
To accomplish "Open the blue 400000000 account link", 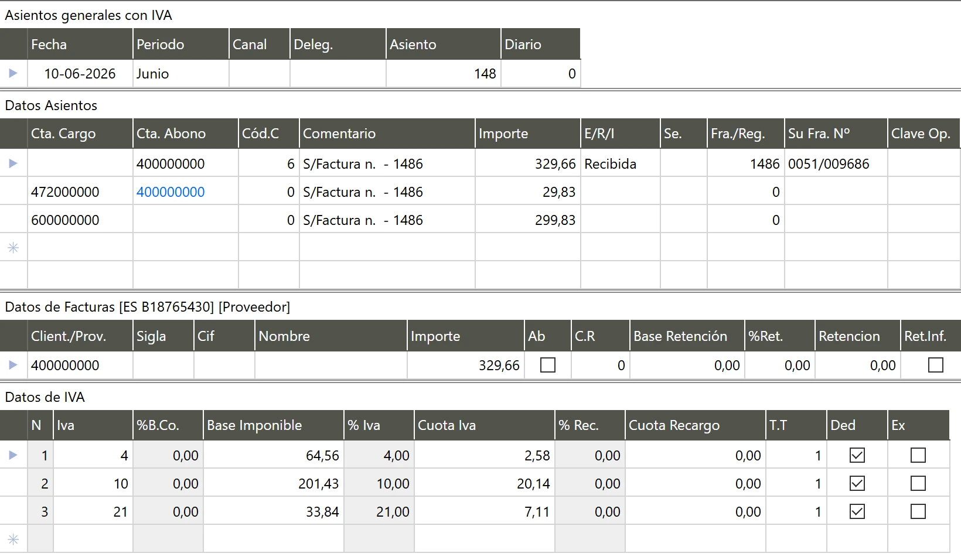I will tap(171, 192).
